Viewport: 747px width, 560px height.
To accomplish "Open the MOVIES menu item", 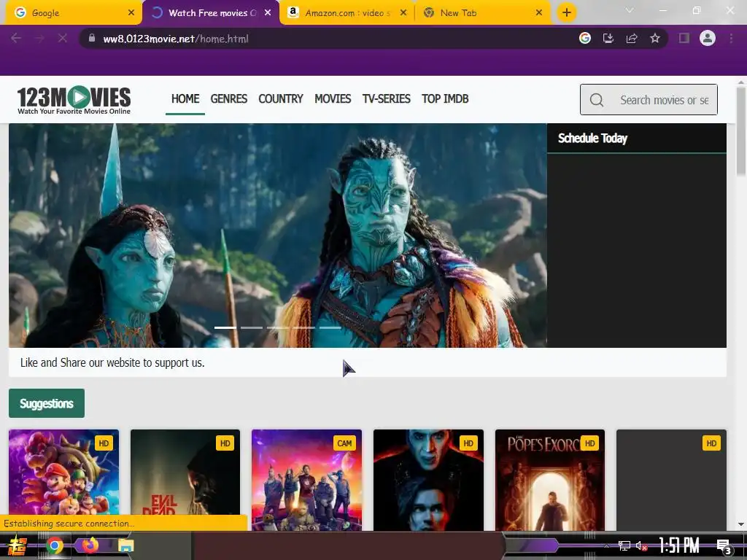I will [333, 99].
